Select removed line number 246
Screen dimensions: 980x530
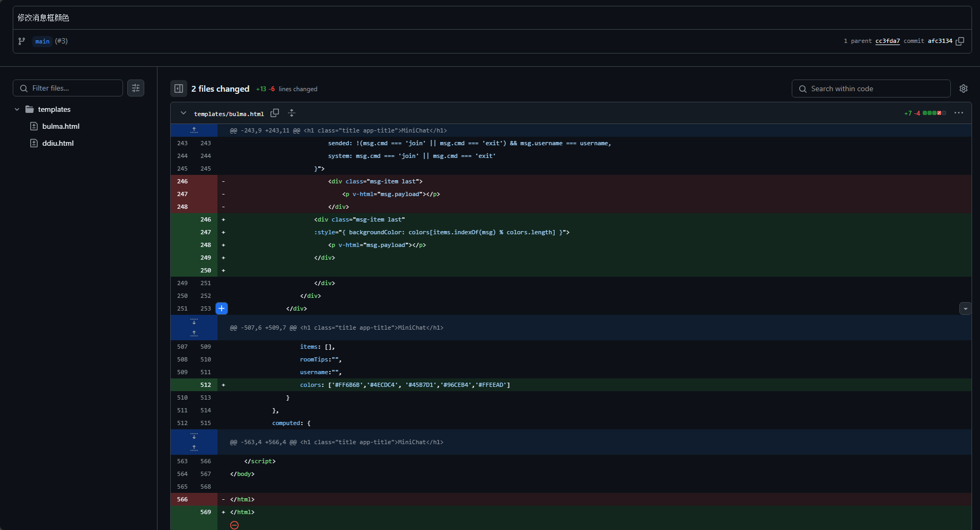(182, 181)
